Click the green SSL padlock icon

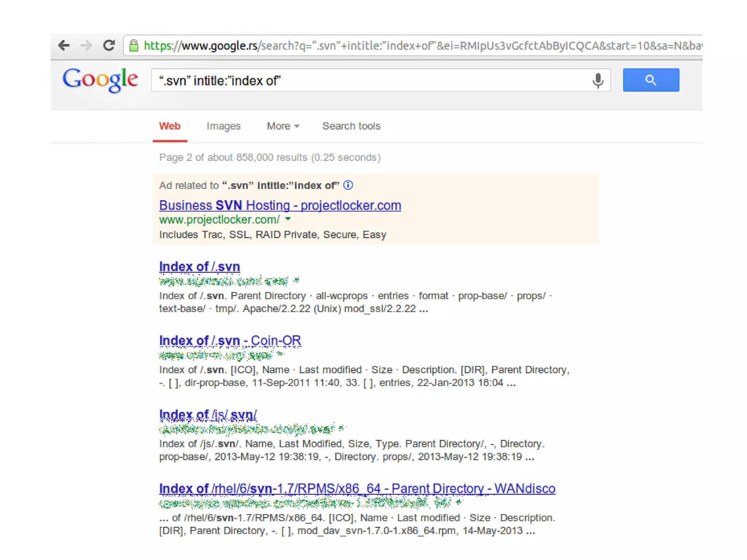coord(134,46)
